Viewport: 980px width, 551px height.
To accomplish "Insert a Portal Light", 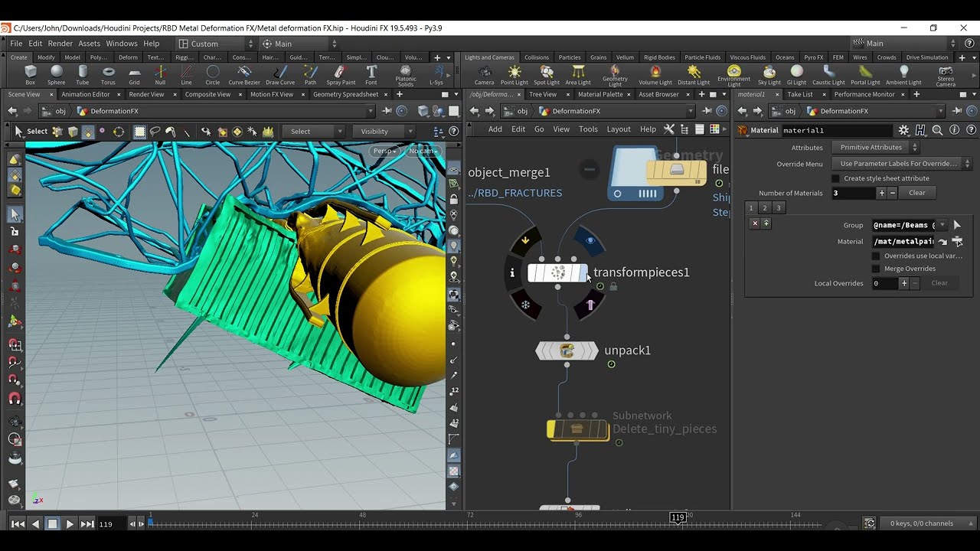I will [865, 75].
